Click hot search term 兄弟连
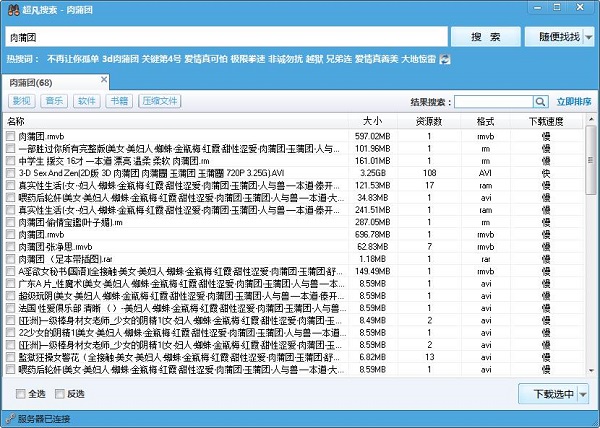The width and height of the screenshot is (600, 428). click(x=339, y=59)
